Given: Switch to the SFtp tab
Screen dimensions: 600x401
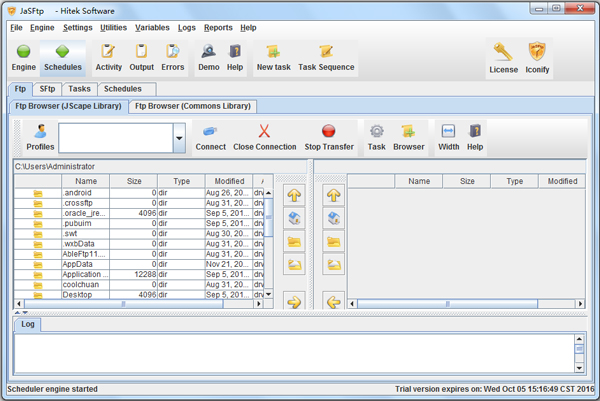Looking at the screenshot, I should pyautogui.click(x=47, y=89).
